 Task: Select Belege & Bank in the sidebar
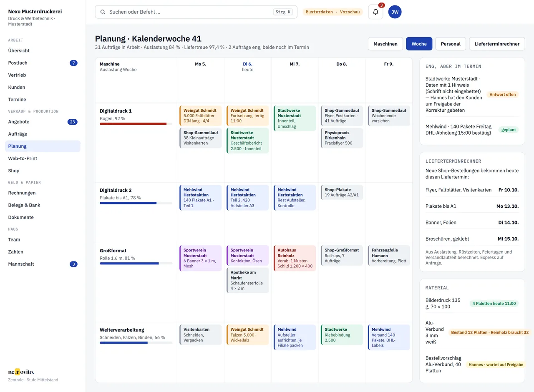pyautogui.click(x=43, y=205)
